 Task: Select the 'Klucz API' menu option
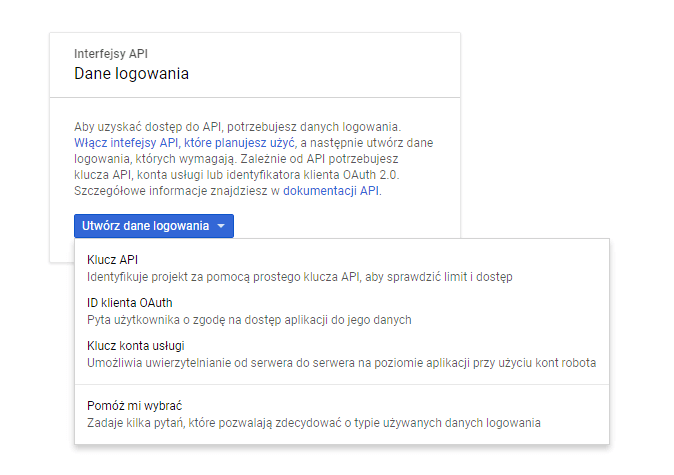pos(342,268)
